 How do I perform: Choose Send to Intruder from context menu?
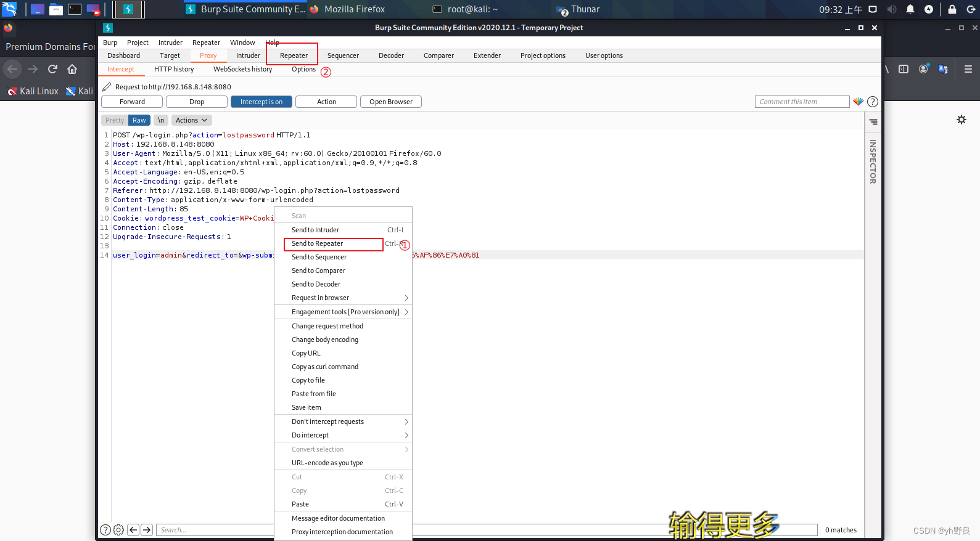(343, 230)
